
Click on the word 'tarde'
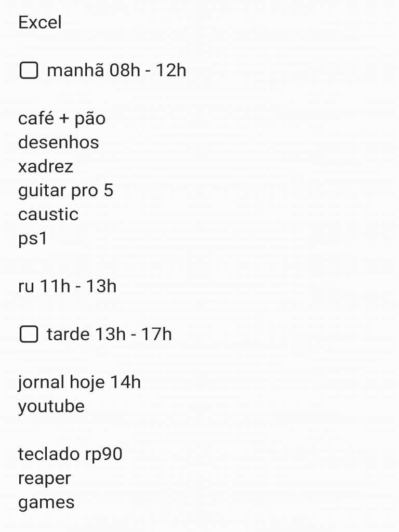69,334
